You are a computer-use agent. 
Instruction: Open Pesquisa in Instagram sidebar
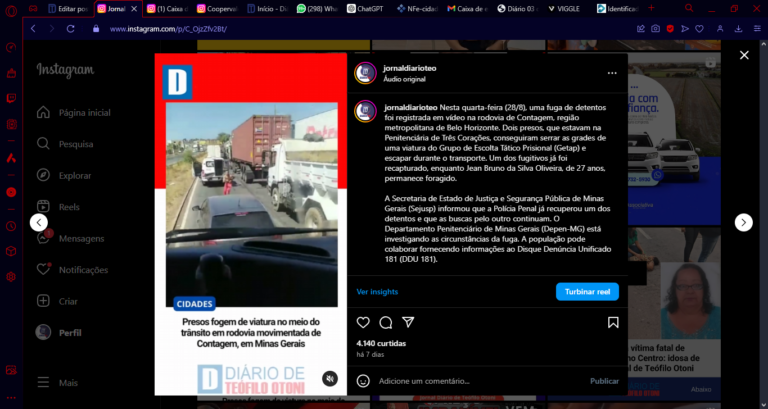pyautogui.click(x=65, y=144)
